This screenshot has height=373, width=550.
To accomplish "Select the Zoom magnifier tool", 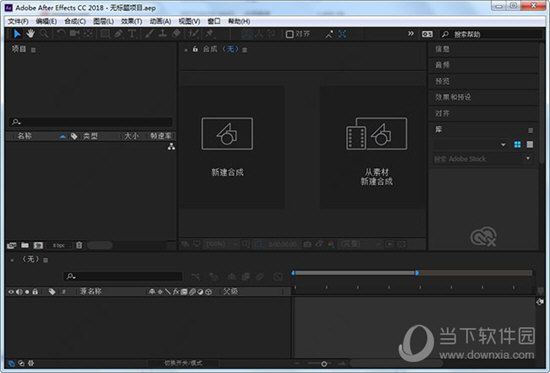I will pos(44,34).
